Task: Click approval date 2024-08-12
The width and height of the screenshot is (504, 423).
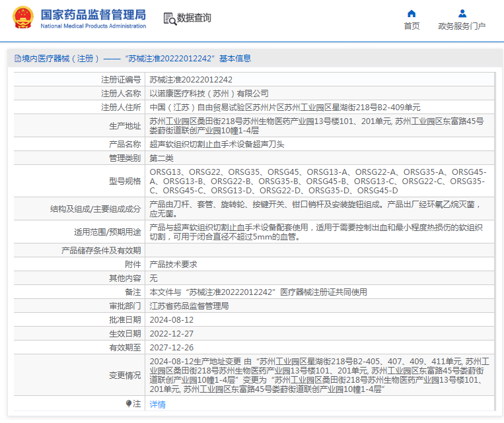Action: point(172,320)
